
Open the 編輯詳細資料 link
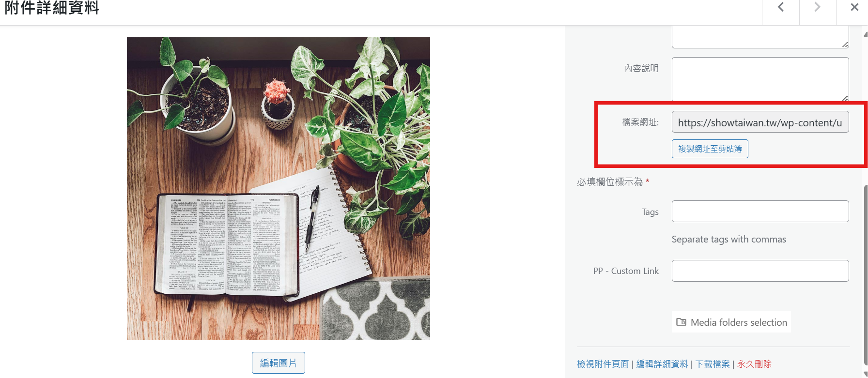(662, 364)
